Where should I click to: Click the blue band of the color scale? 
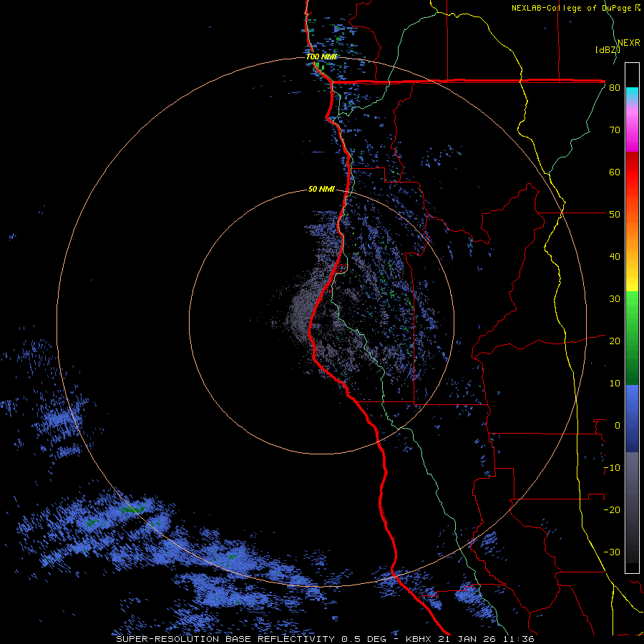pyautogui.click(x=632, y=419)
